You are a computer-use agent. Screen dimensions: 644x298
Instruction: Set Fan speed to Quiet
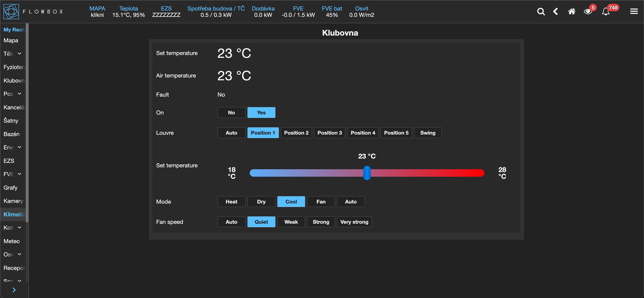tap(261, 222)
